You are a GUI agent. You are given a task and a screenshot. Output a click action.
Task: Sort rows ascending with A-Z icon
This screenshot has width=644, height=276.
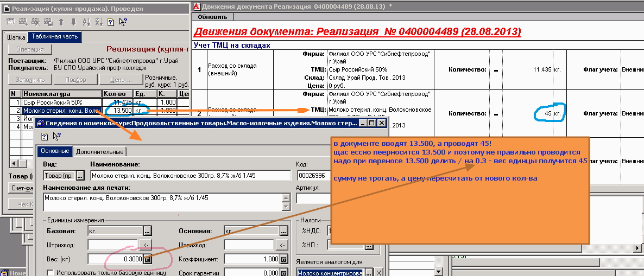click(x=86, y=22)
